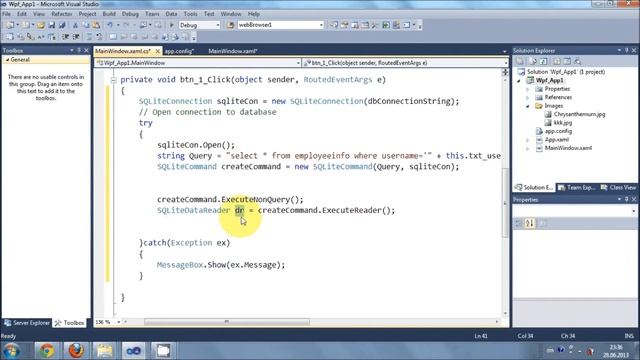Click the Visual Studio taskbar icon
Image resolution: width=640 pixels, height=360 pixels.
pyautogui.click(x=133, y=351)
